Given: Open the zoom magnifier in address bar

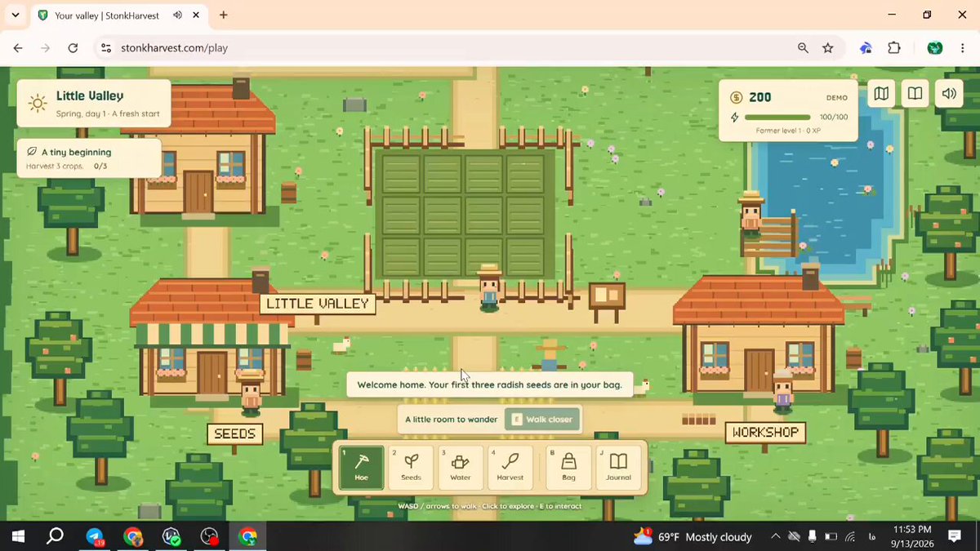Looking at the screenshot, I should pos(803,48).
